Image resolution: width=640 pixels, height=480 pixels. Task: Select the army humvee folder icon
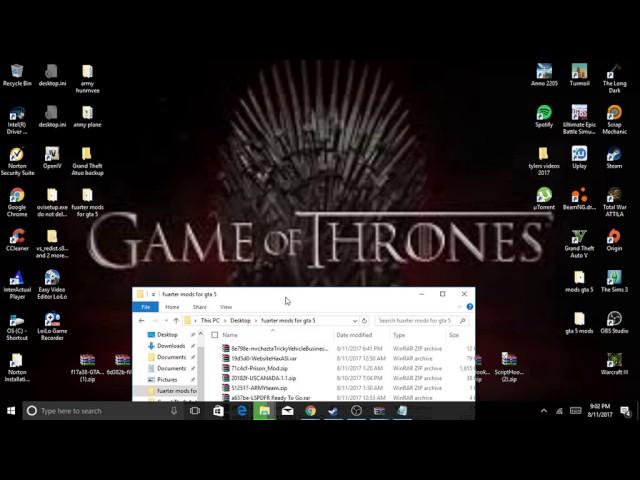point(87,78)
